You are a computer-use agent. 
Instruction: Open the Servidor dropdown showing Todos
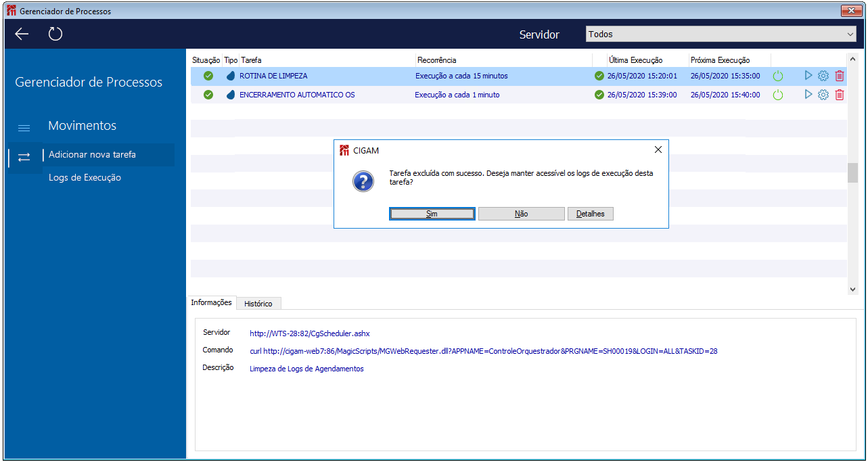pos(722,34)
